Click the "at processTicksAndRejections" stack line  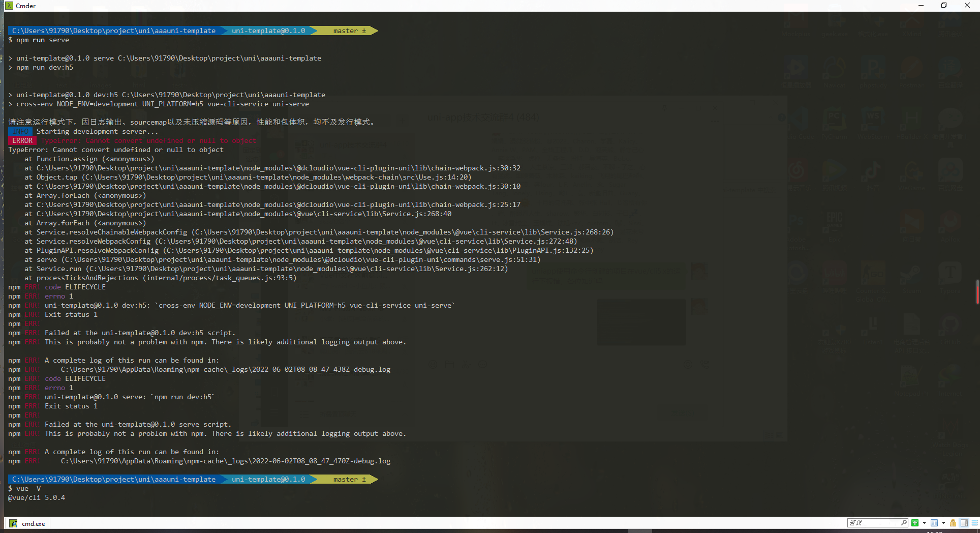tap(160, 278)
